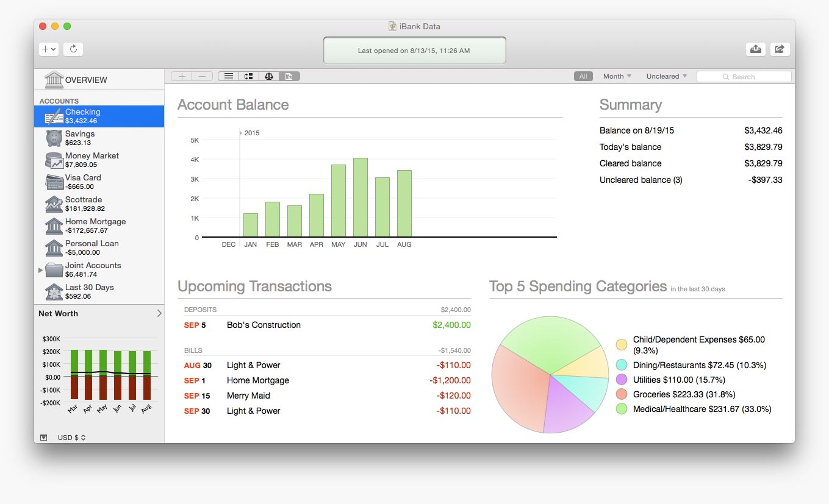This screenshot has height=504, width=829.
Task: Click the Search field
Action: [x=744, y=77]
